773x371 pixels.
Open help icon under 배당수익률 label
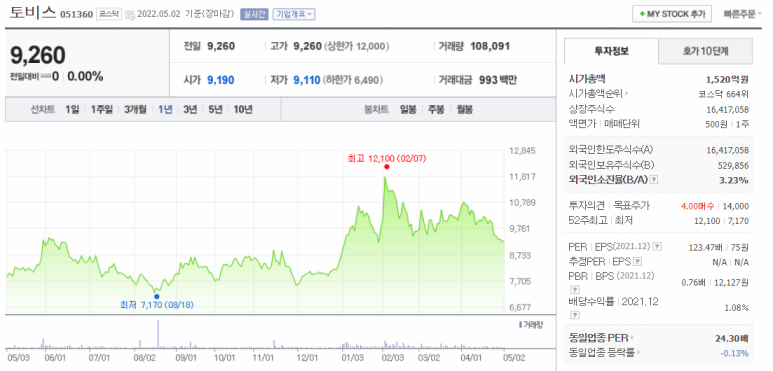pyautogui.click(x=575, y=315)
